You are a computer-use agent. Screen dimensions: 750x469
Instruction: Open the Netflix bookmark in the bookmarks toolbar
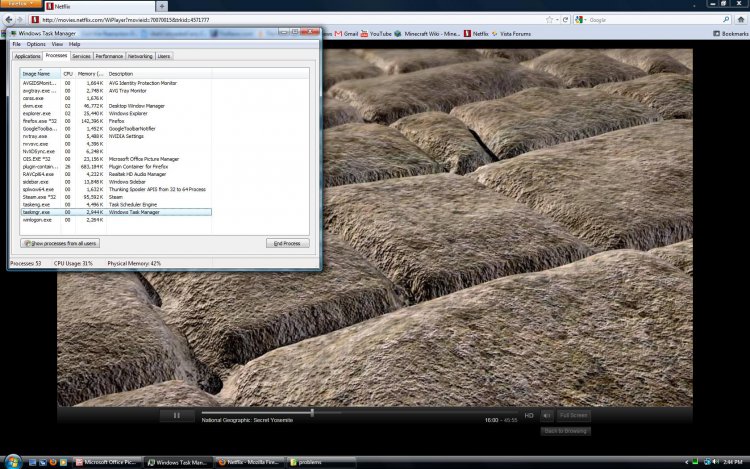click(x=476, y=33)
